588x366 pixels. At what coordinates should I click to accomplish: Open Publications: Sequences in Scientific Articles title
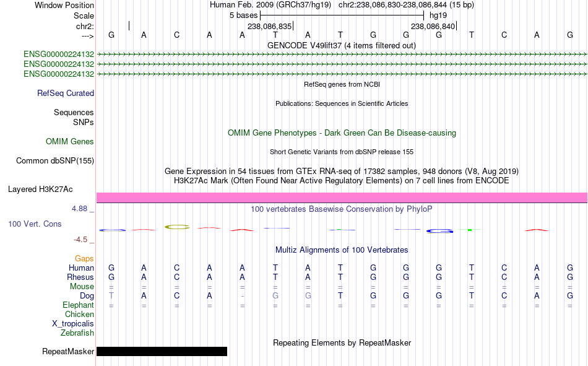coord(342,103)
